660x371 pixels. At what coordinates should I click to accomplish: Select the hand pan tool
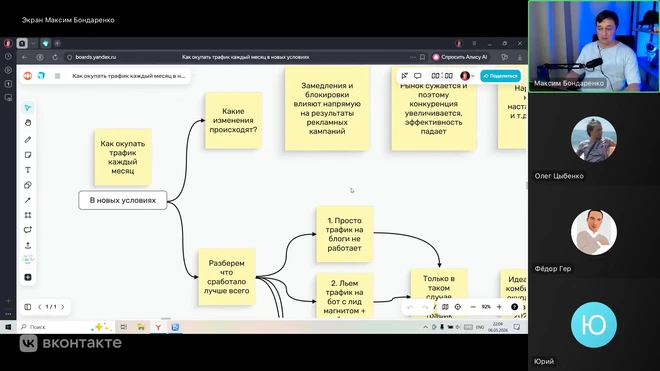(x=28, y=123)
